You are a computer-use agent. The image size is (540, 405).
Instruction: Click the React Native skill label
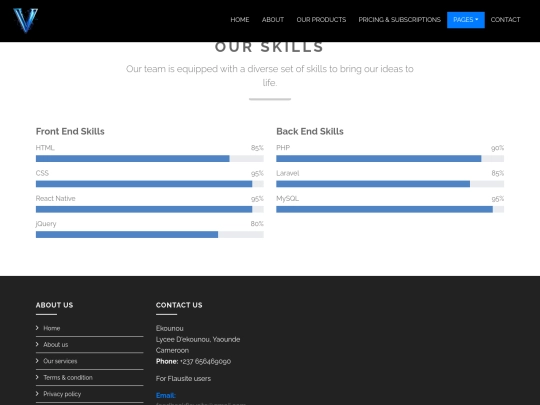(x=55, y=198)
